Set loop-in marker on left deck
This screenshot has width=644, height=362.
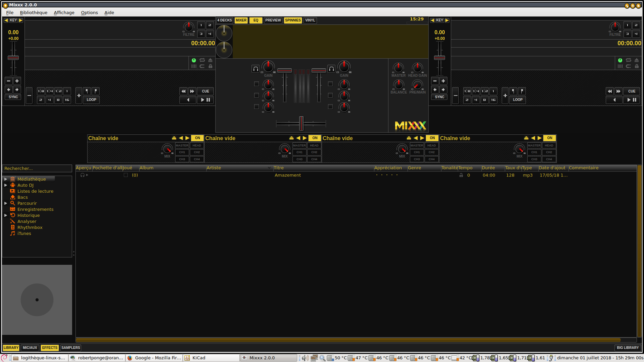(87, 91)
